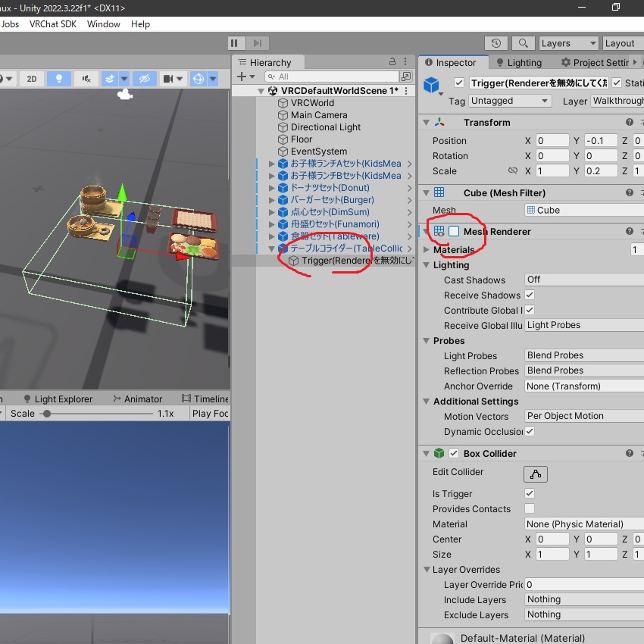Screen dimensions: 644x644
Task: Open Mesh Renderer help icon
Action: point(629,231)
